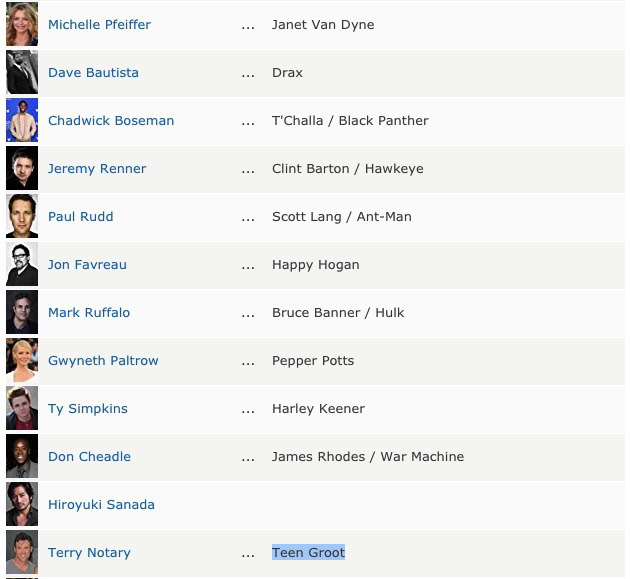
Task: Open the Mark Ruffalo name link
Action: click(89, 312)
